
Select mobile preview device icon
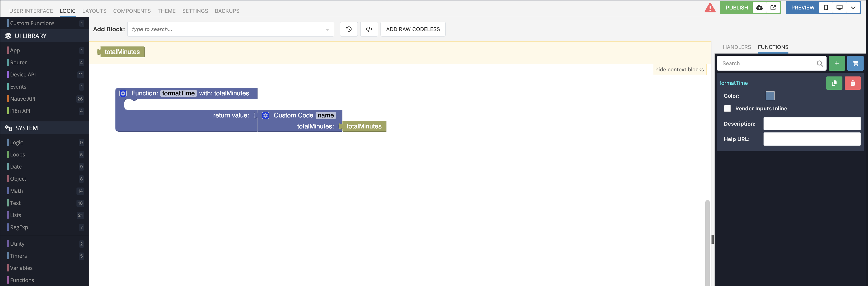coord(826,8)
